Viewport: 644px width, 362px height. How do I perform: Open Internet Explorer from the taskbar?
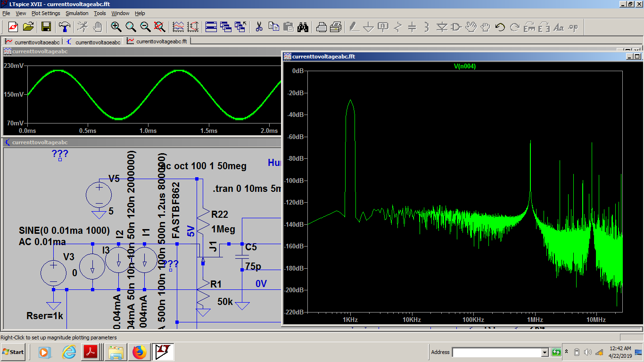(69, 352)
